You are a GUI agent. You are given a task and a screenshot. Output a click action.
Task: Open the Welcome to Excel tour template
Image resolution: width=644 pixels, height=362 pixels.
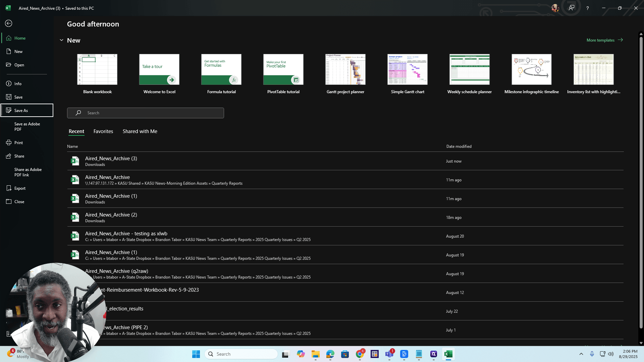point(159,74)
